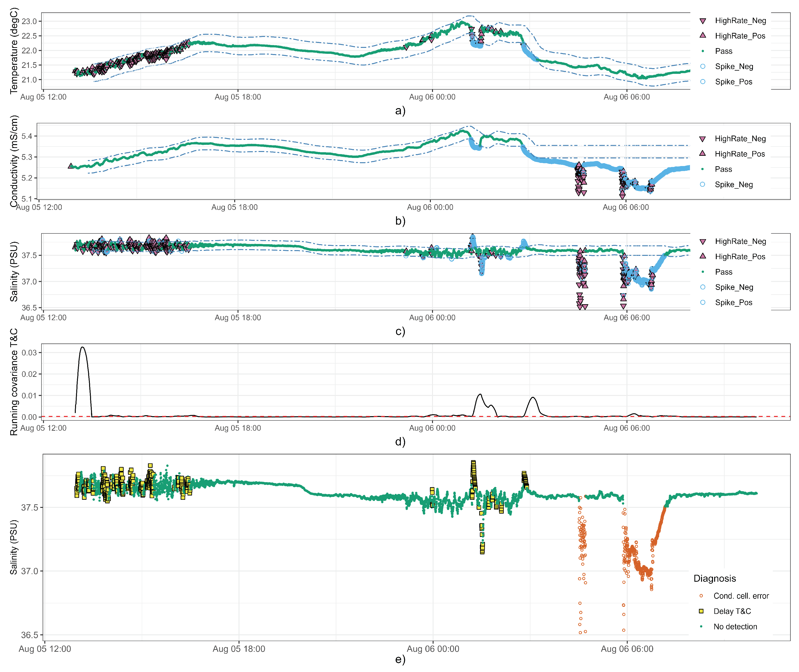Click the '23.0' tick on temperature axis
This screenshot has width=799, height=672.
pyautogui.click(x=29, y=21)
